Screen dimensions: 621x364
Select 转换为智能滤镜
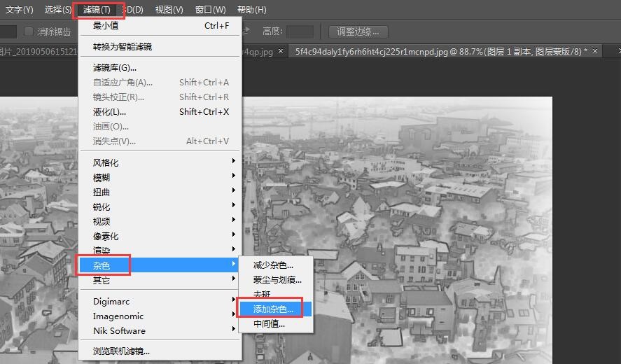point(160,47)
